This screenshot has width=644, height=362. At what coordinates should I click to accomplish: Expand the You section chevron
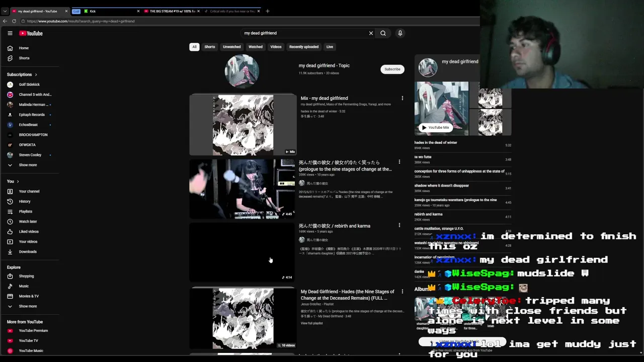click(x=18, y=182)
